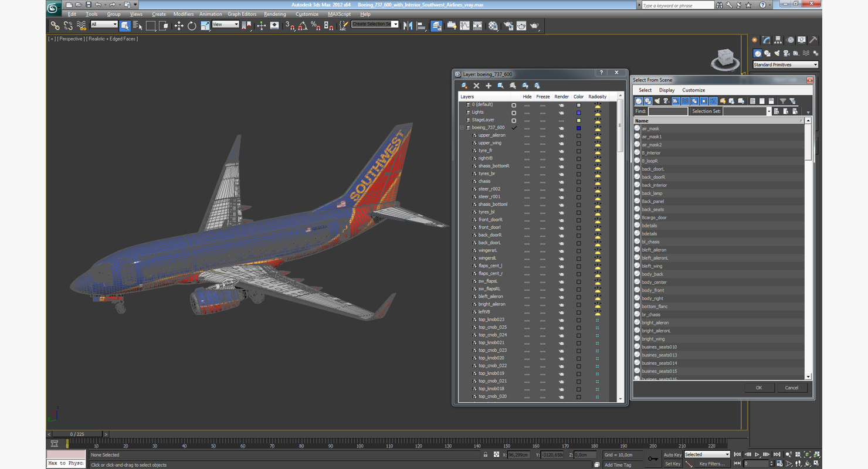Image resolution: width=868 pixels, height=469 pixels.
Task: Make 0 (default) the current layer
Action: (514, 105)
